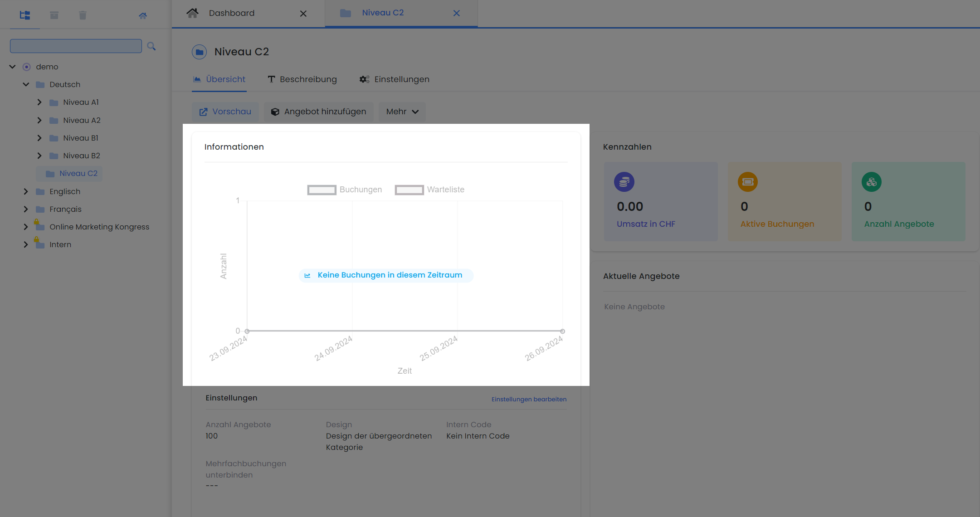Click the Design der übergeordneten Kategorie value

click(379, 441)
